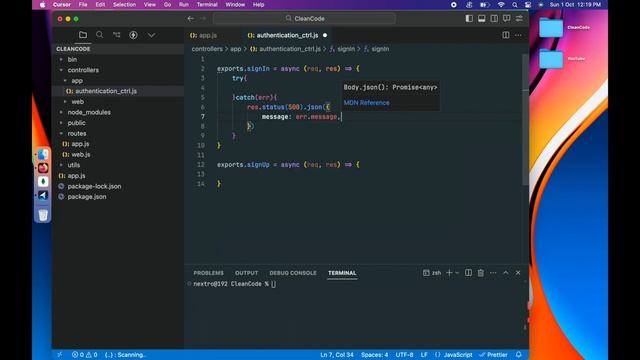This screenshot has width=640, height=360.
Task: Click 'Ln 7, Col 34' in status bar
Action: pyautogui.click(x=337, y=355)
